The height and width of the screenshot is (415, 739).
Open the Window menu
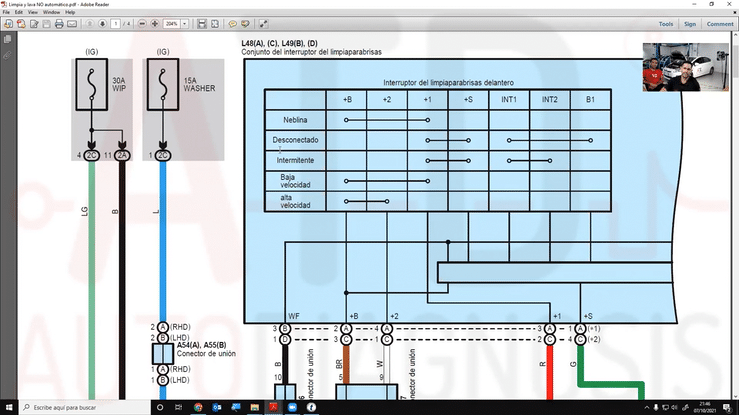click(51, 12)
